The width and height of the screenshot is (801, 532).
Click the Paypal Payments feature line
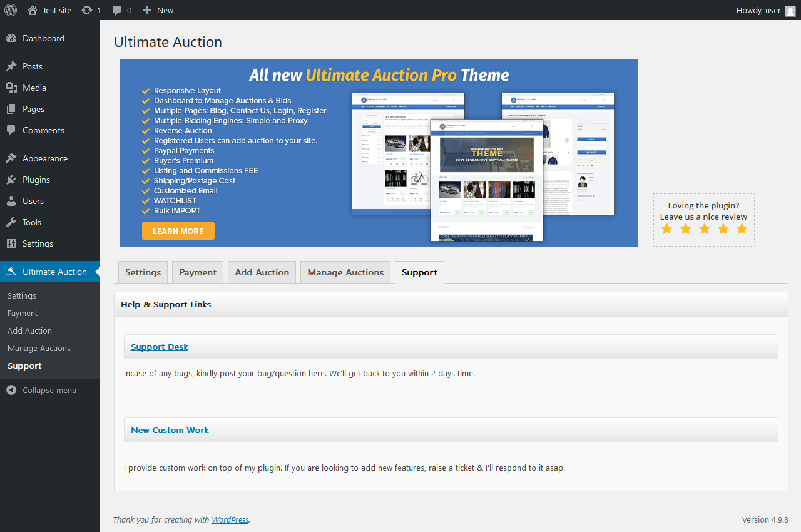click(184, 151)
